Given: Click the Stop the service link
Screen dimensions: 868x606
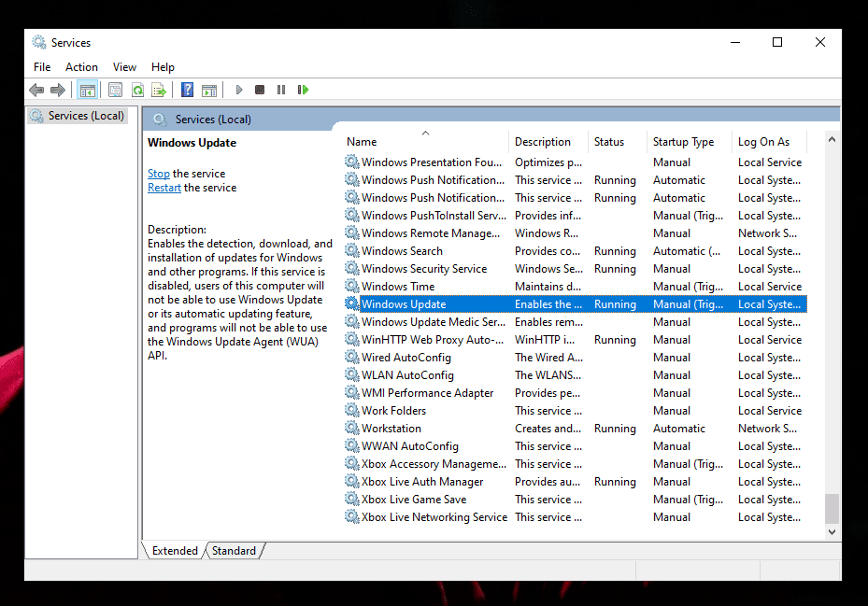Looking at the screenshot, I should (158, 174).
